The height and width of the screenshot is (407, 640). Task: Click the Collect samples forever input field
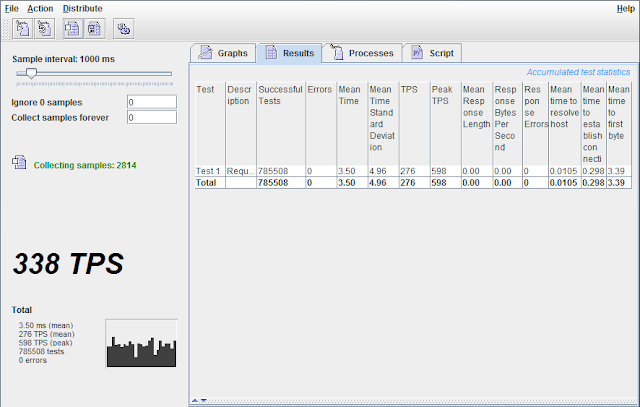point(151,118)
